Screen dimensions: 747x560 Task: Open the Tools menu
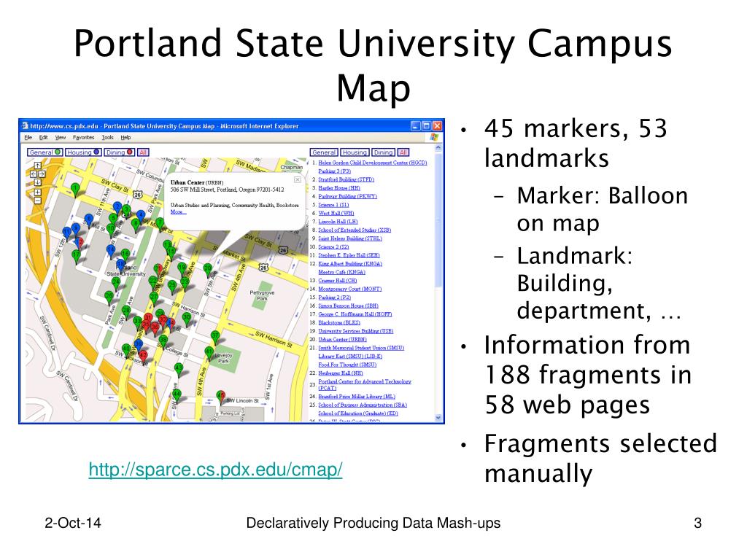[x=108, y=138]
